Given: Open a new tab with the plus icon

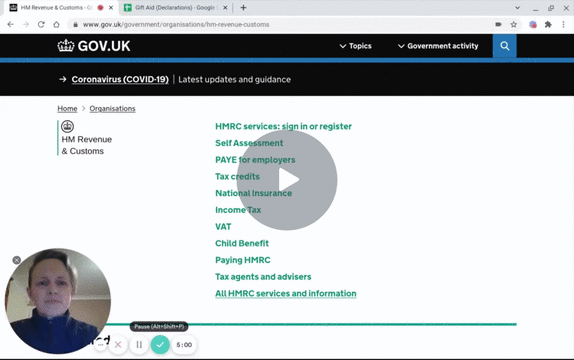Looking at the screenshot, I should coord(243,8).
